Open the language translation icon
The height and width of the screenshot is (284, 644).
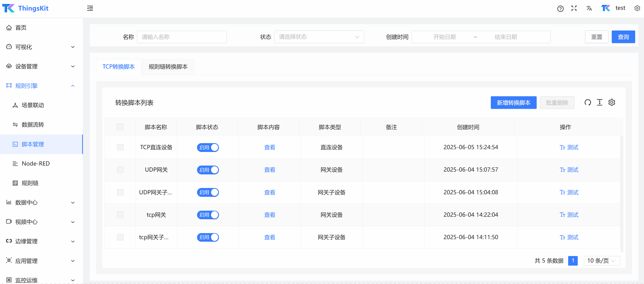point(589,8)
